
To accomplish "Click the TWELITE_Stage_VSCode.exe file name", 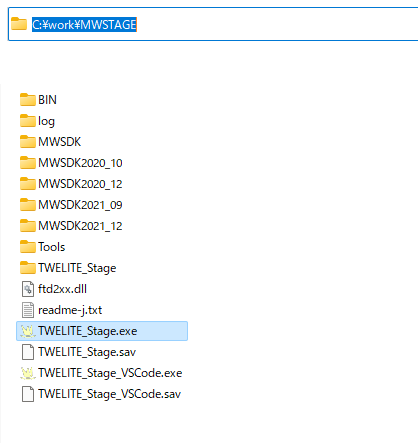I will pos(110,373).
